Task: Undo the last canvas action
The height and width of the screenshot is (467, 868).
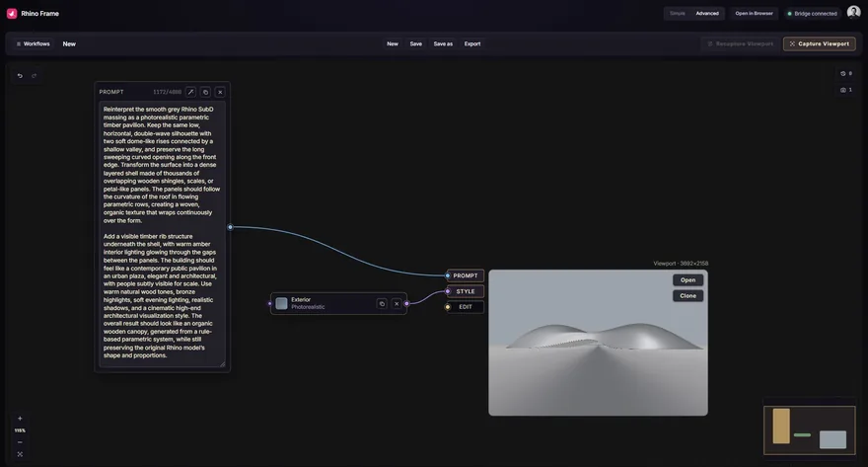Action: [x=20, y=76]
